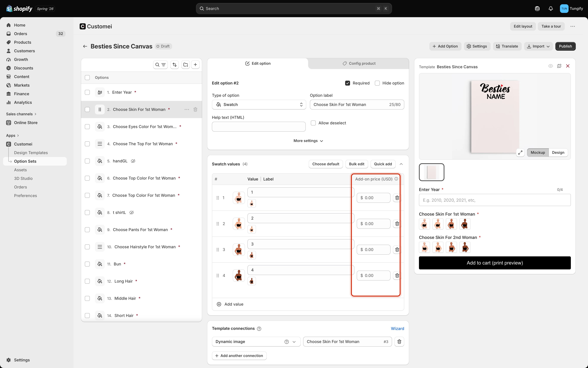This screenshot has height=368, width=588.
Task: Open Shopify notifications bell
Action: click(551, 9)
